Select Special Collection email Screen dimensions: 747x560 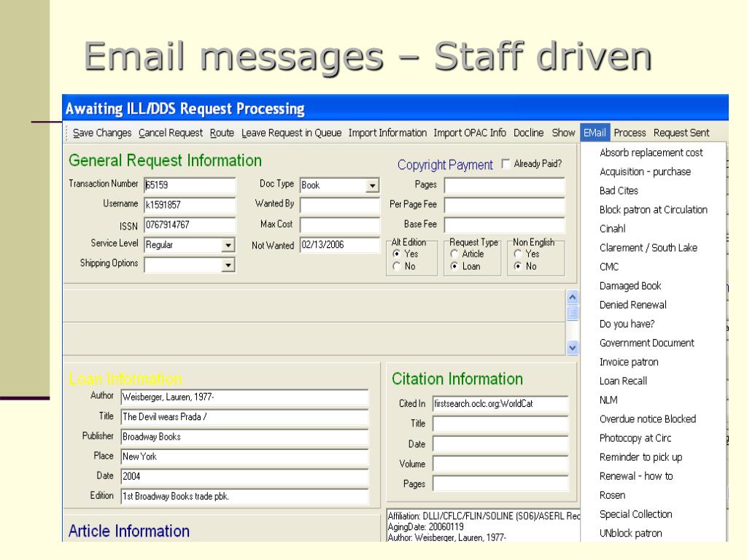click(635, 514)
